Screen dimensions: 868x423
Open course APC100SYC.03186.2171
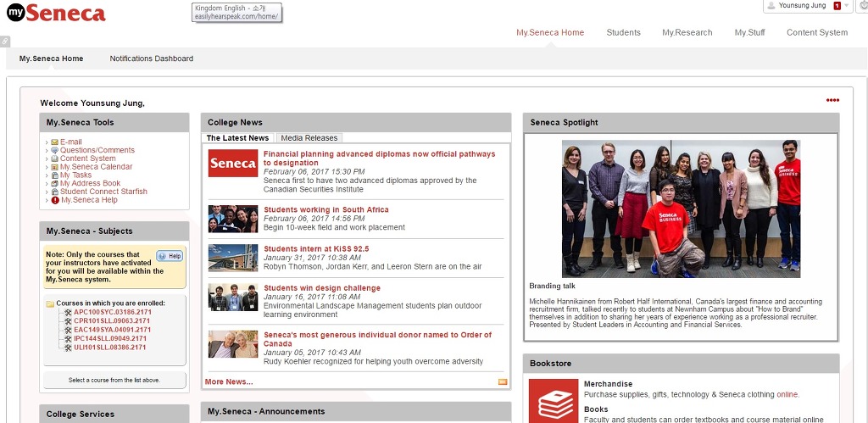(113, 312)
